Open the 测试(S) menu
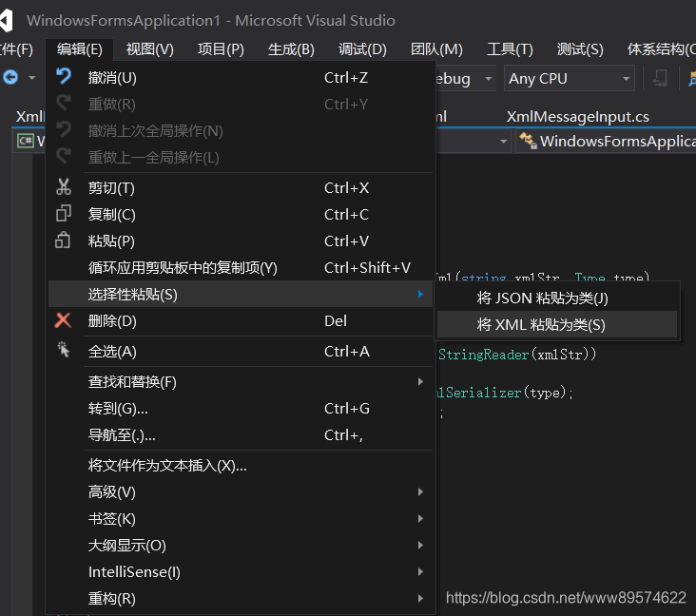696x616 pixels. point(580,48)
